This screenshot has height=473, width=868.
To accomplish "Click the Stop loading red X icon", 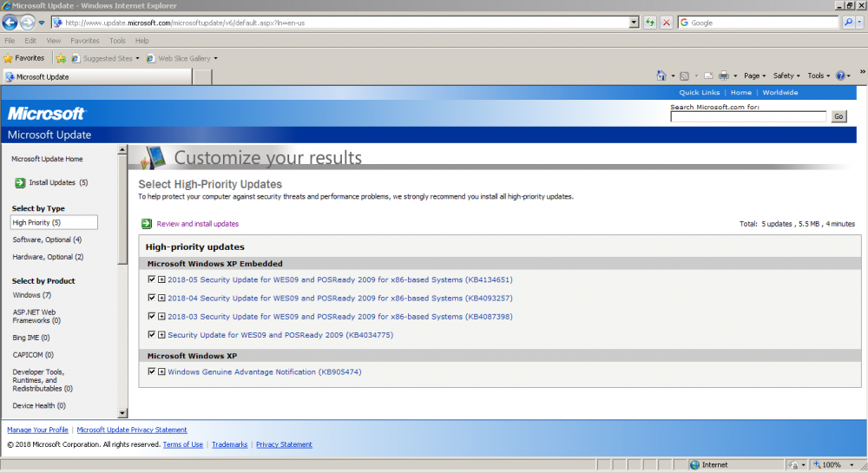I will click(x=667, y=23).
